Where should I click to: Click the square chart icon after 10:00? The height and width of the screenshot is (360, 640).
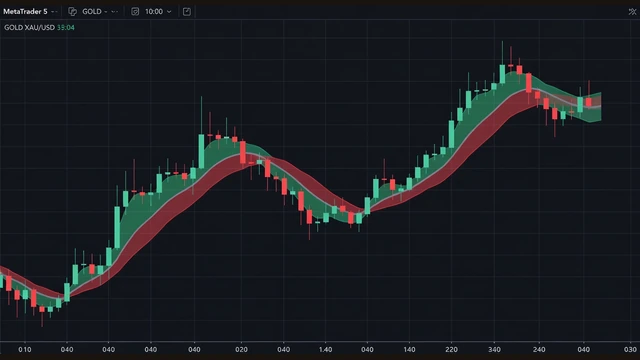[x=187, y=11]
